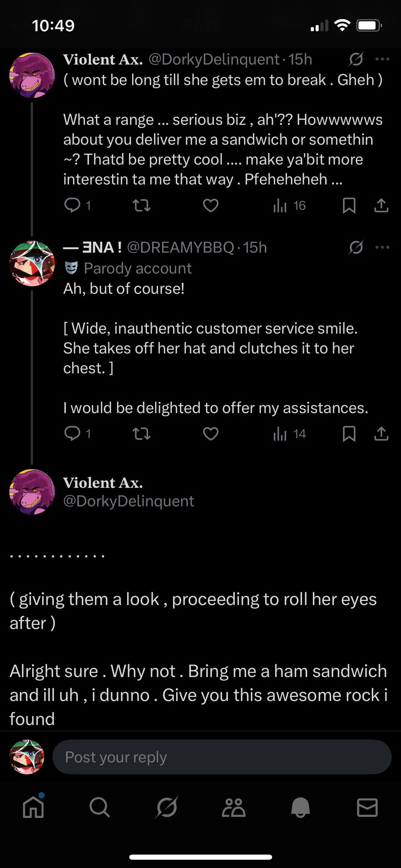View analytics for post with 16 views
The width and height of the screenshot is (401, 868).
tap(289, 205)
